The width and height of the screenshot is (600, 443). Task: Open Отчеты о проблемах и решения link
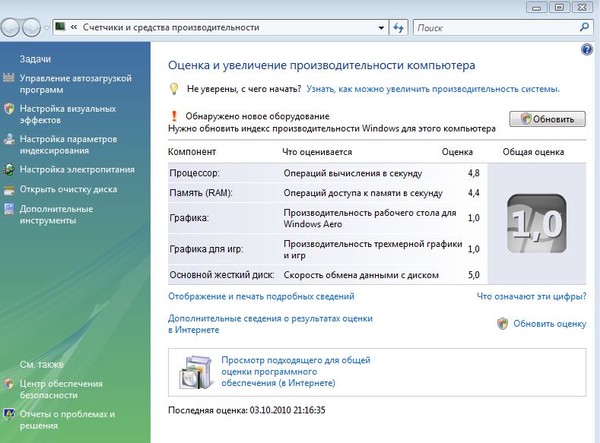click(67, 420)
